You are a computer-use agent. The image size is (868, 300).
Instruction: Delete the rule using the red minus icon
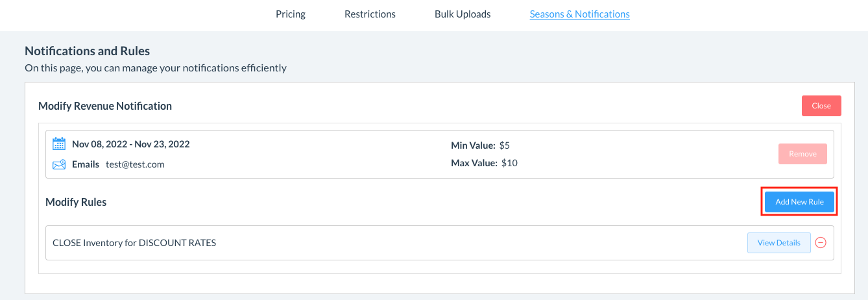click(821, 243)
